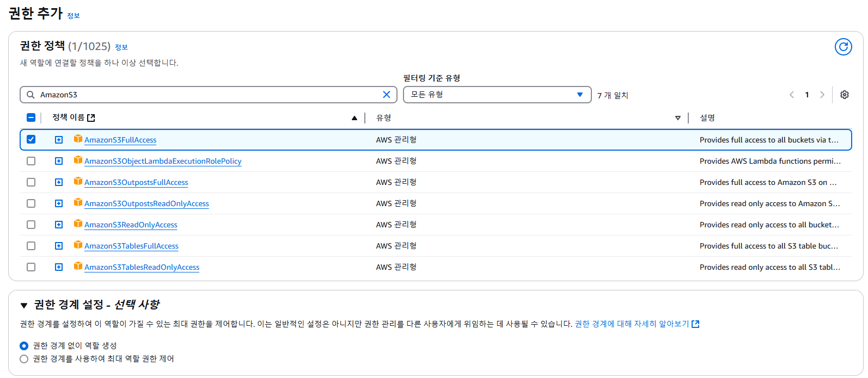
Task: Click the AmazonS3ObjectLambdaExecutionRolePolicy cube icon
Action: pyautogui.click(x=78, y=160)
